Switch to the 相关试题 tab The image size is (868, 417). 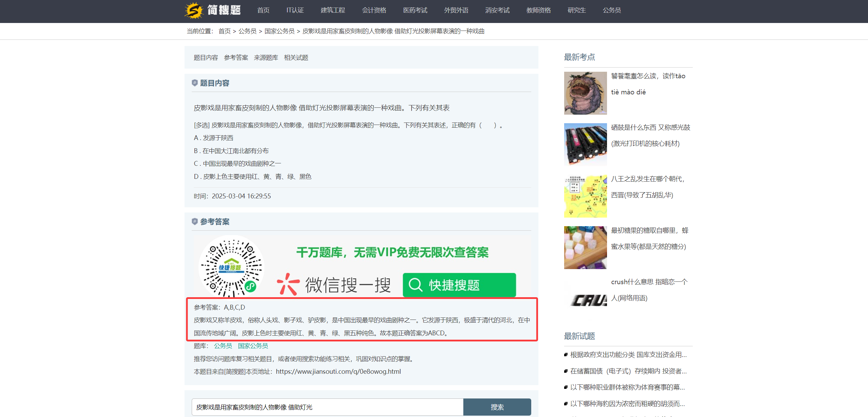296,57
